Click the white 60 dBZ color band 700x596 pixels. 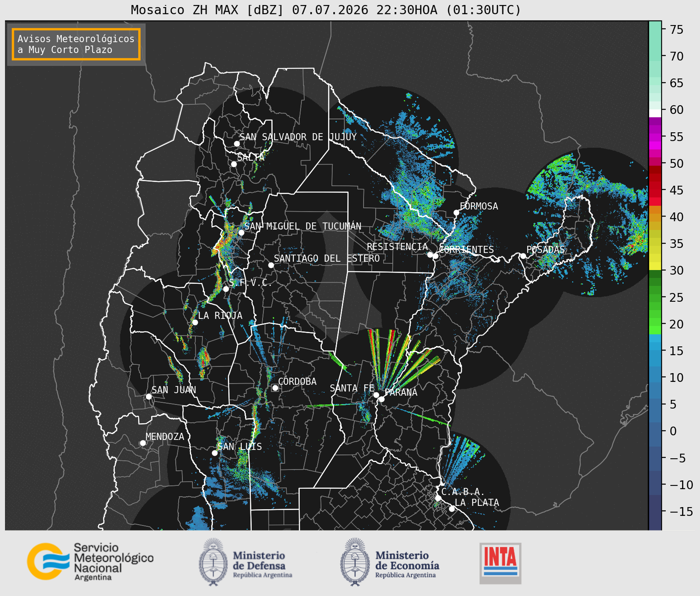click(x=655, y=113)
